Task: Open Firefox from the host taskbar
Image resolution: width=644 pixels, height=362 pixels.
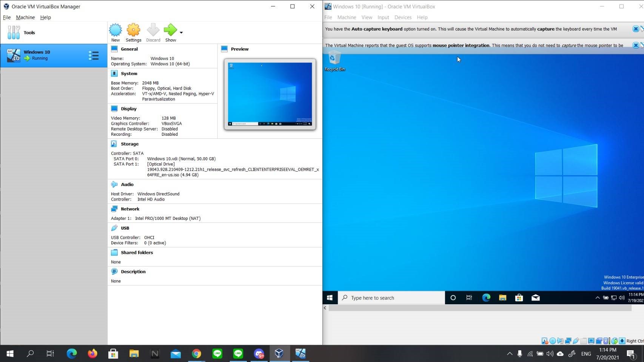Action: click(x=92, y=353)
